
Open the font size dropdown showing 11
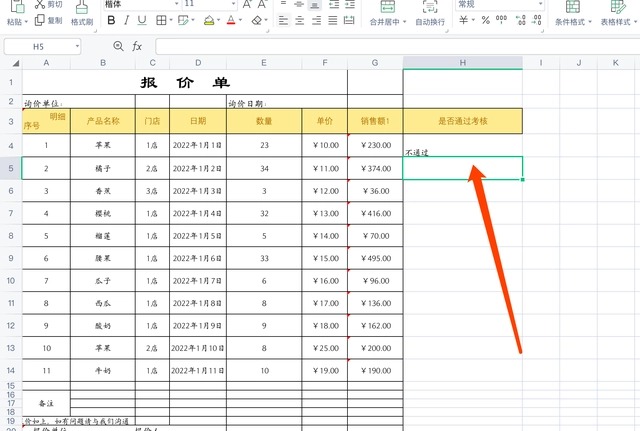click(x=233, y=4)
